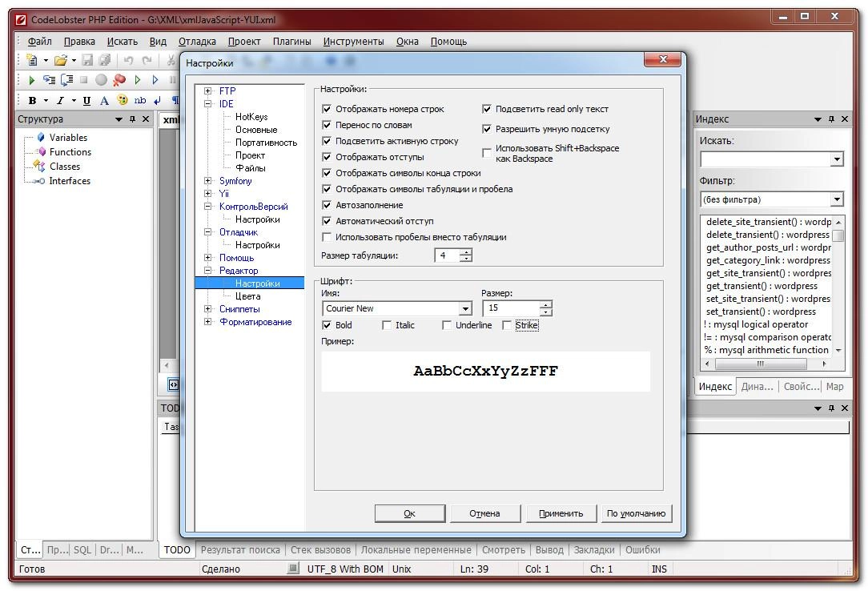Click the line break arrow icon
The height and width of the screenshot is (591, 868).
(157, 101)
